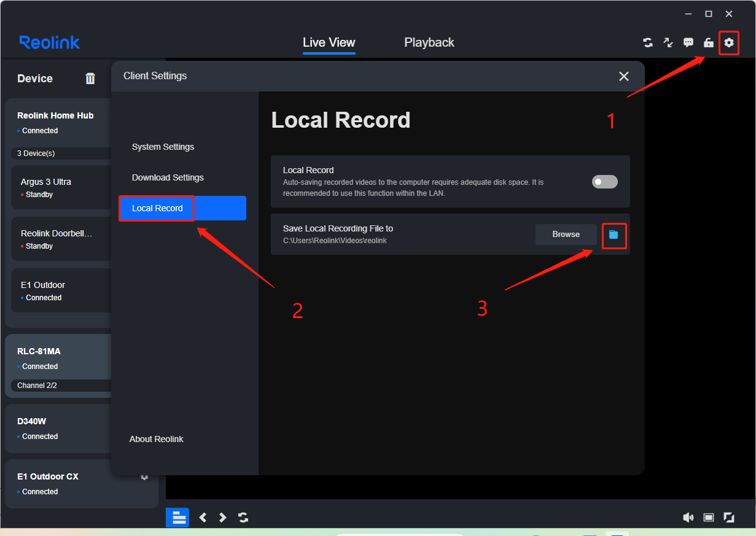This screenshot has width=756, height=536.
Task: Click the refresh icon in bottom toolbar
Action: 243,518
